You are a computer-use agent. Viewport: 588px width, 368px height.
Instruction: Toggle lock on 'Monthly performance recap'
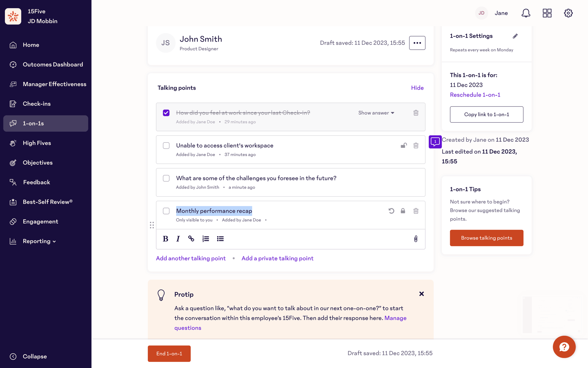tap(403, 211)
